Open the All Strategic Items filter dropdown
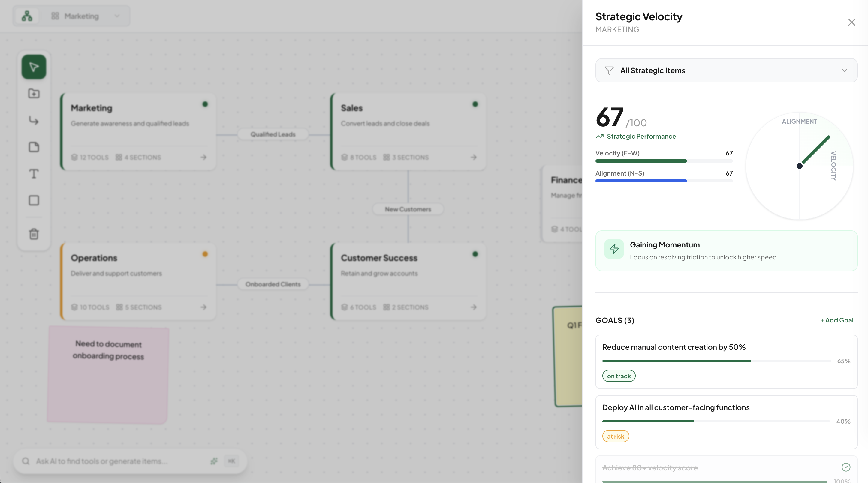The image size is (868, 483). click(726, 70)
